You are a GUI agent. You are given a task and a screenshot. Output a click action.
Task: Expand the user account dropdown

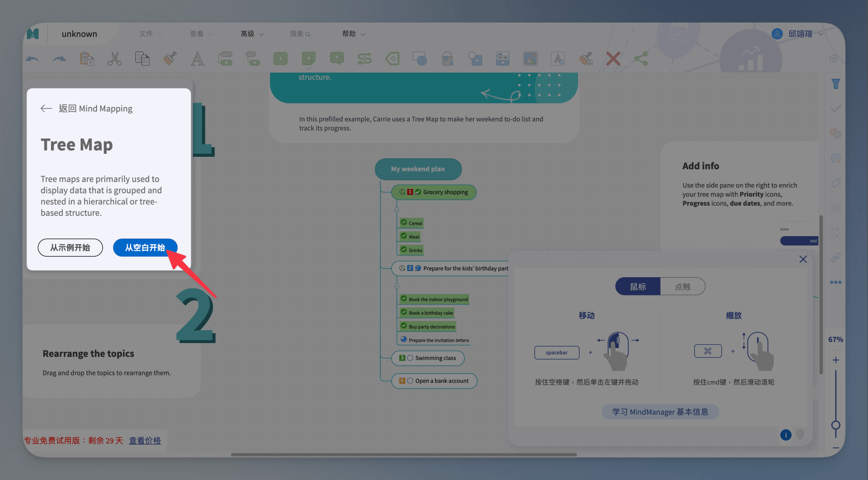[x=821, y=34]
